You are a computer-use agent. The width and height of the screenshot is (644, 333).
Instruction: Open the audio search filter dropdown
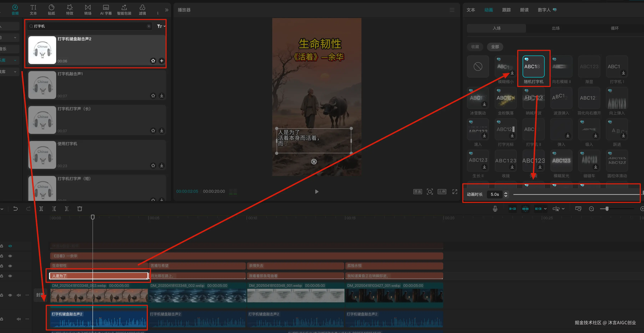[161, 26]
